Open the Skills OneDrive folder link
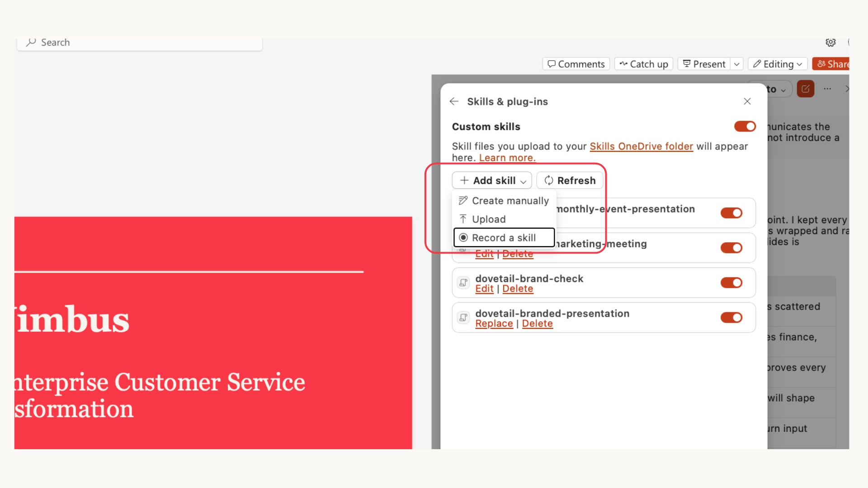This screenshot has width=868, height=488. point(641,146)
